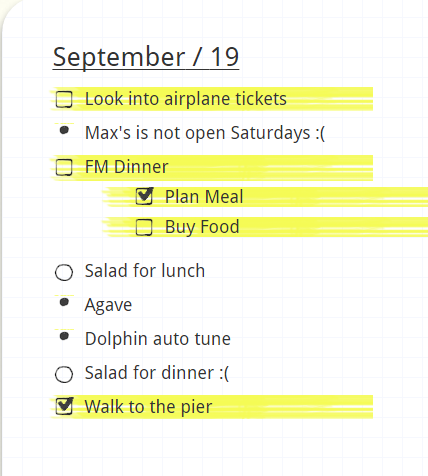Click the Buy Food subtask text
428x476 pixels.
tap(202, 227)
